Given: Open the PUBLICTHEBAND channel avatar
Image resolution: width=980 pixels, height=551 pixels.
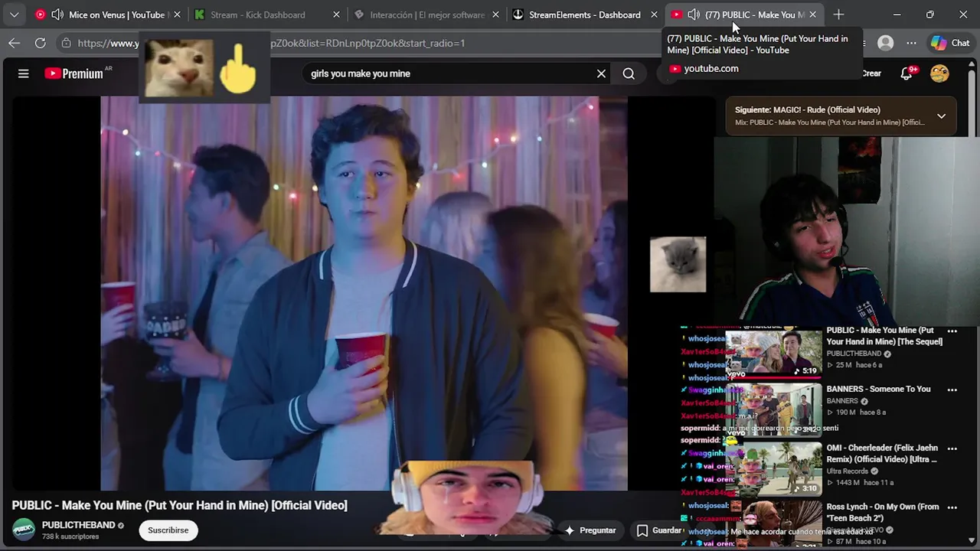Looking at the screenshot, I should 24,530.
